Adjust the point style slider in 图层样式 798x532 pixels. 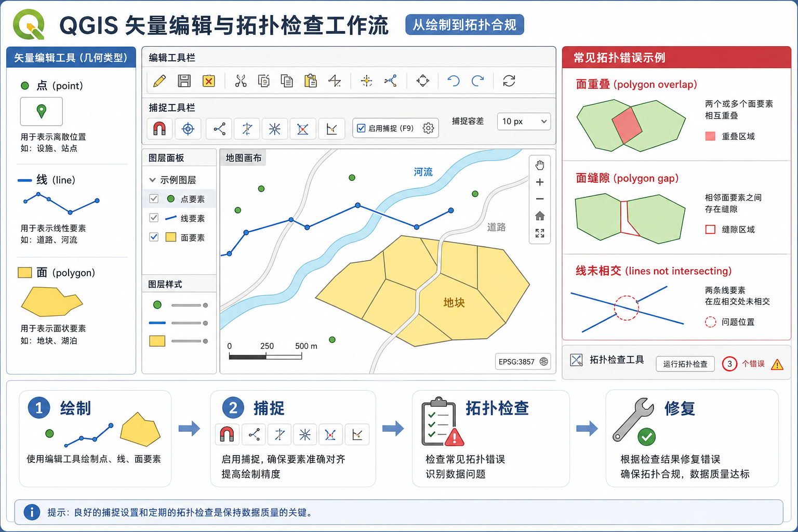pos(190,305)
